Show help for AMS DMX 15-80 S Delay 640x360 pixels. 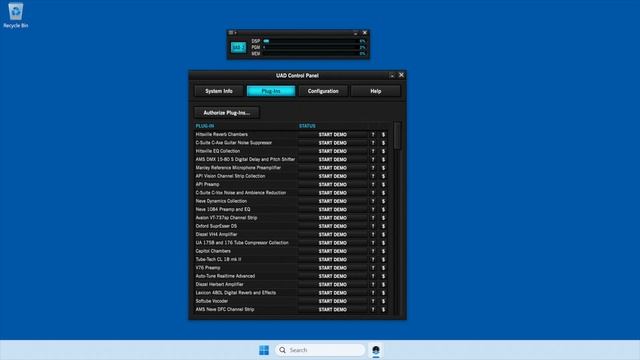tap(373, 160)
